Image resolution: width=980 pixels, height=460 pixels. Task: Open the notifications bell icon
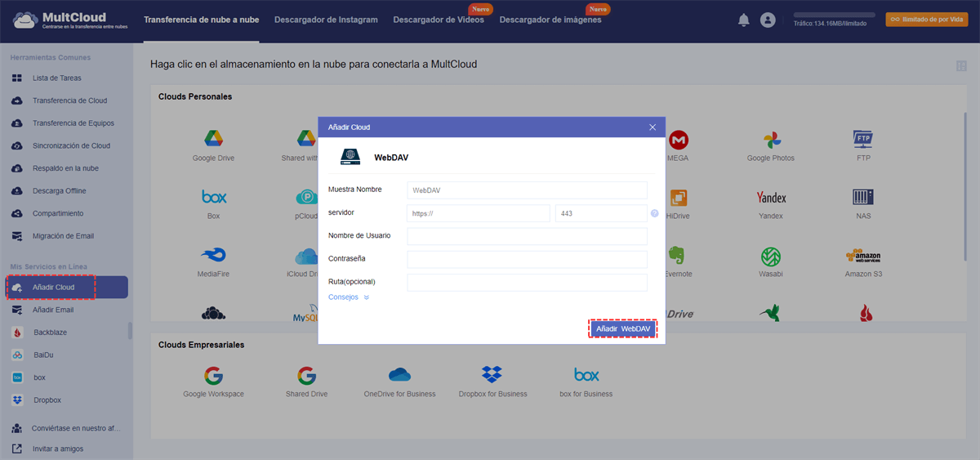click(744, 20)
